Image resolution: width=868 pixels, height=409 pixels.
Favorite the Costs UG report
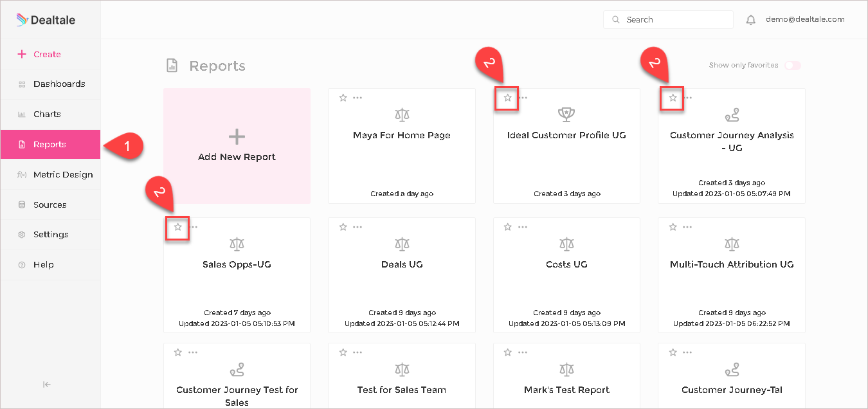pyautogui.click(x=507, y=227)
